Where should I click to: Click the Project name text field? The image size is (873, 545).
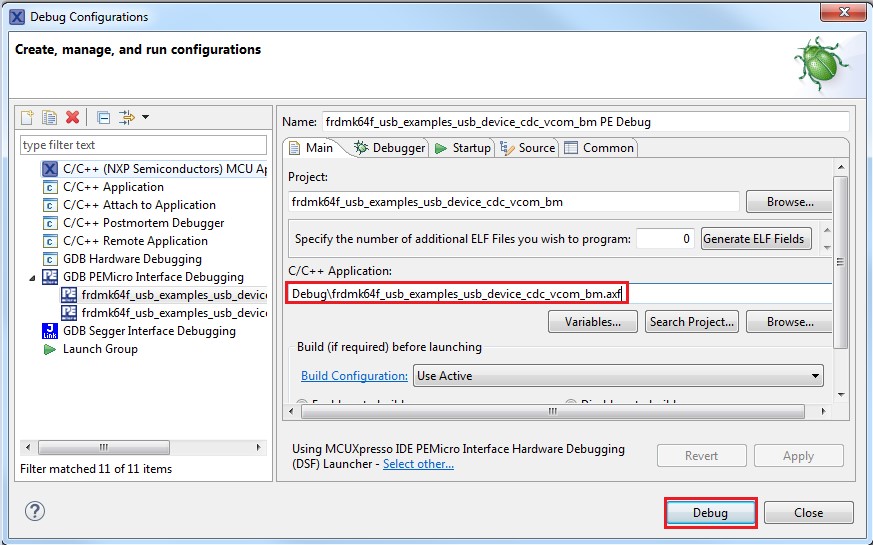[x=513, y=202]
